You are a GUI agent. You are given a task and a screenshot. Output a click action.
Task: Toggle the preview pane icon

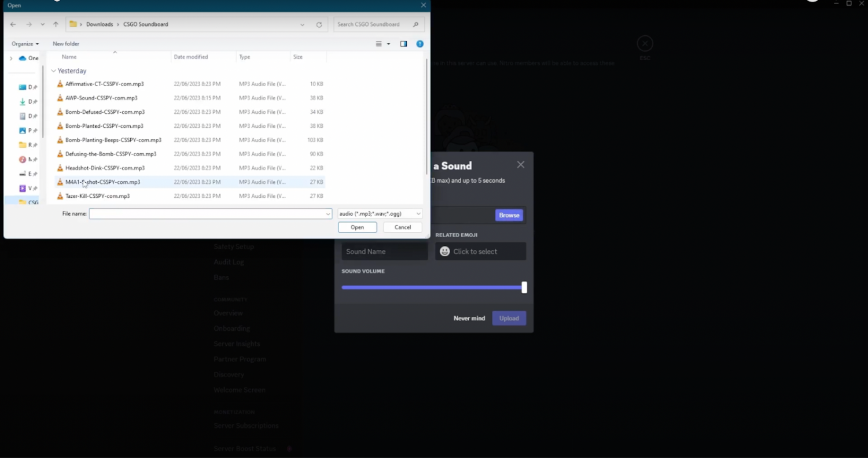tap(403, 44)
